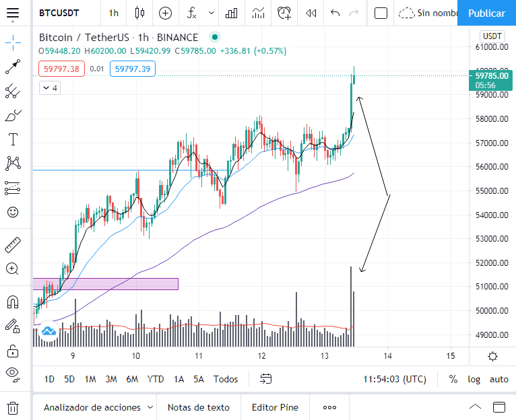Set range to YTD
Image resolution: width=516 pixels, height=420 pixels.
tap(156, 379)
